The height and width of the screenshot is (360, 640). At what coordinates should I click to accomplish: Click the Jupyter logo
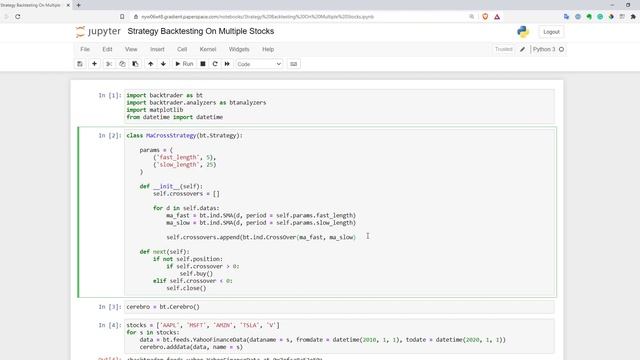[98, 31]
